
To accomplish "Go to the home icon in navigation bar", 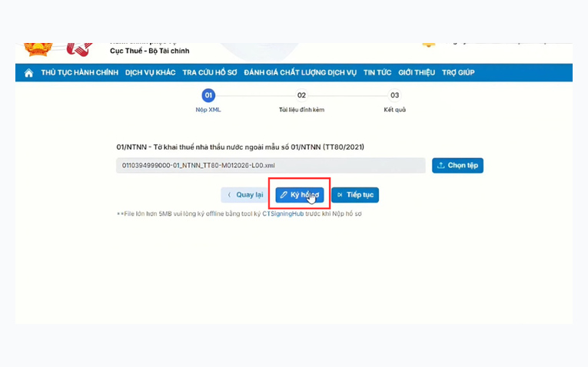I will tap(29, 73).
